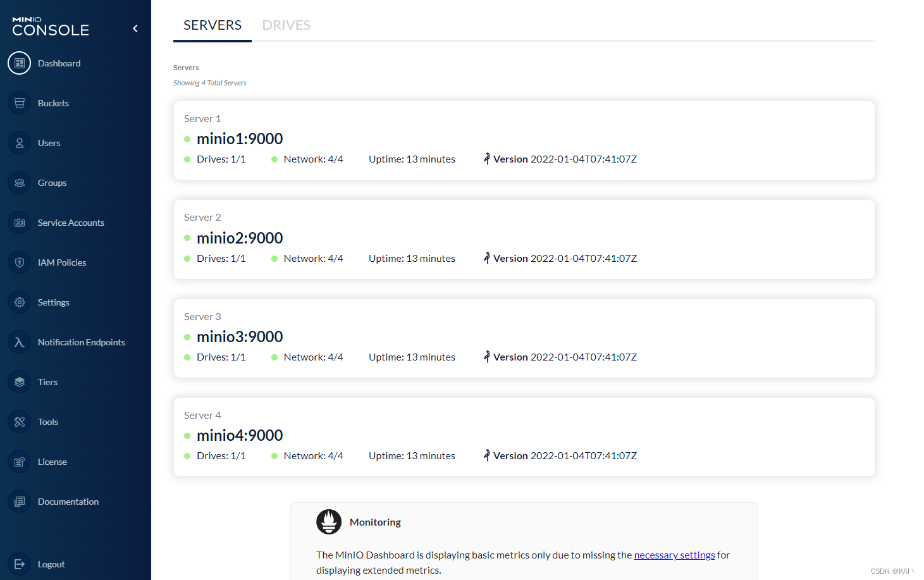The height and width of the screenshot is (580, 924).
Task: Click the MinIO bird icon on Server 4
Action: tap(486, 455)
